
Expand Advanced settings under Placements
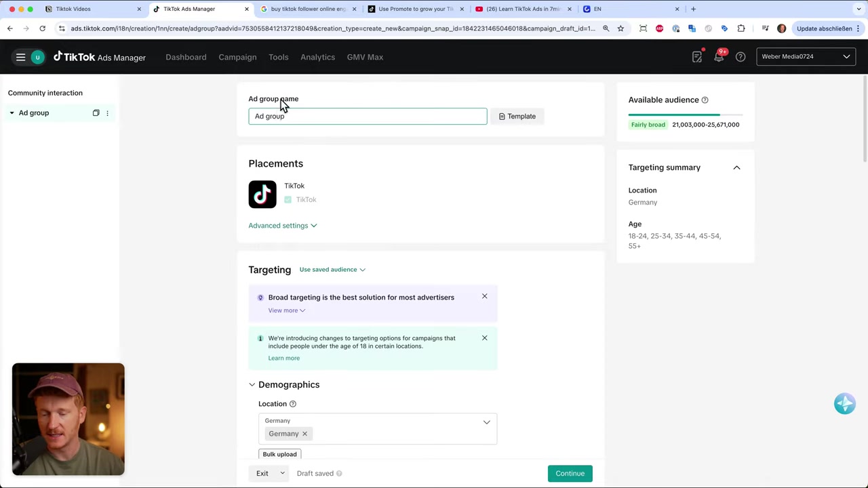click(x=282, y=226)
